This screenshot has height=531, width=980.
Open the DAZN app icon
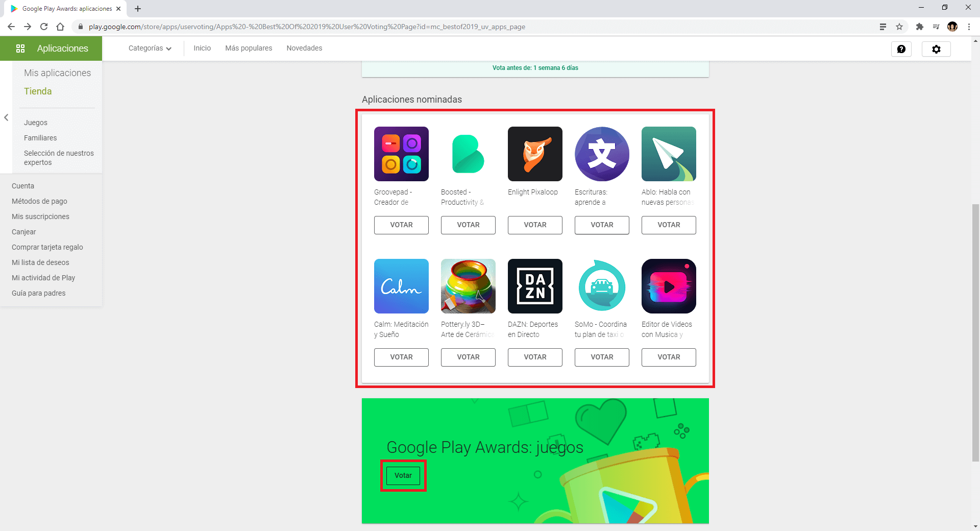tap(535, 286)
